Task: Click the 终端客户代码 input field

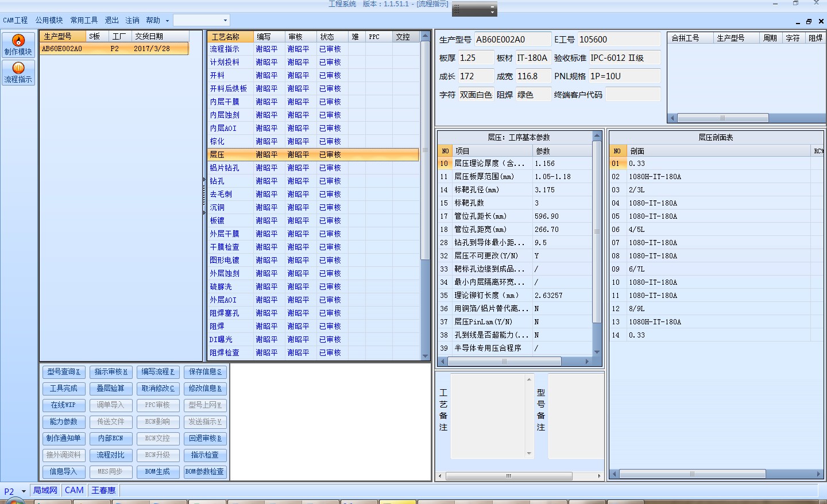Action: pos(633,95)
